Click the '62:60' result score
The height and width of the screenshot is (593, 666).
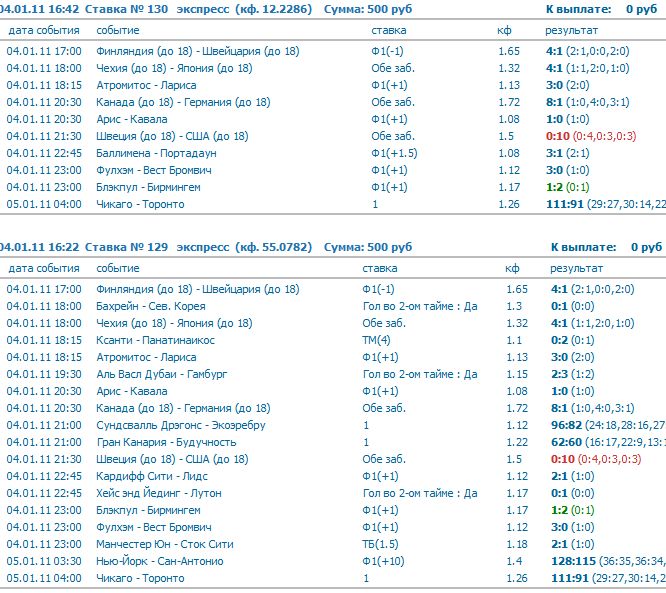(567, 442)
